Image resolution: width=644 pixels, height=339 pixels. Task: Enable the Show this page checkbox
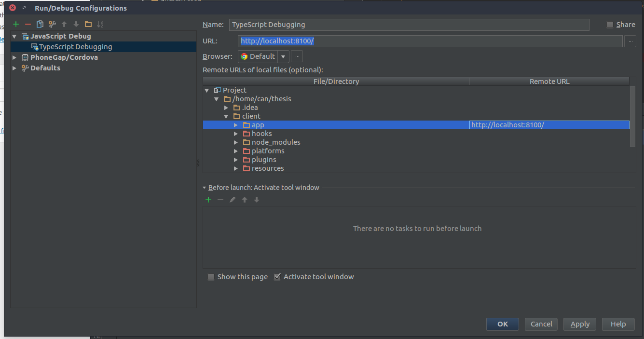[211, 277]
